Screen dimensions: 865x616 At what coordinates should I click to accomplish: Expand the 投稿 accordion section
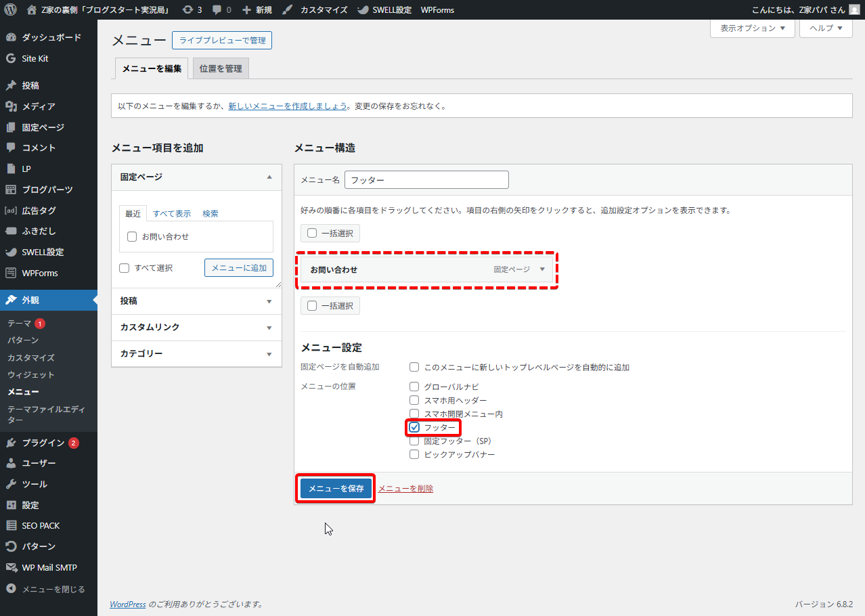[x=196, y=301]
